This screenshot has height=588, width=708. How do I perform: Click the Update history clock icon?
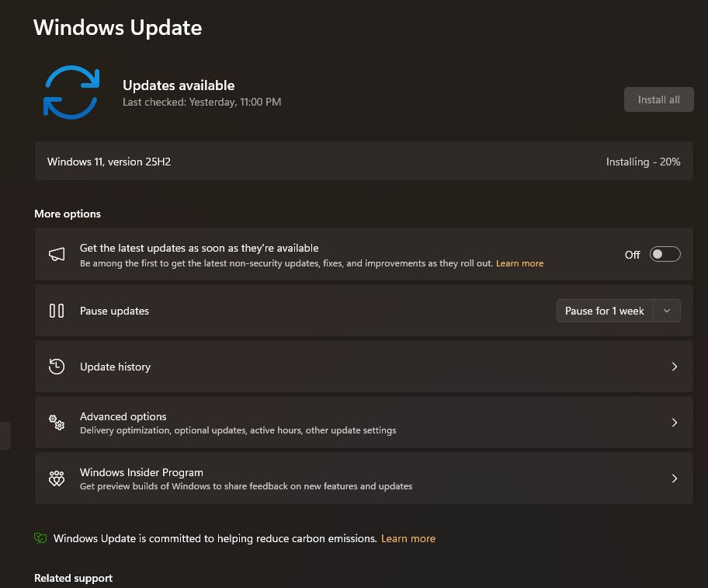pos(57,367)
